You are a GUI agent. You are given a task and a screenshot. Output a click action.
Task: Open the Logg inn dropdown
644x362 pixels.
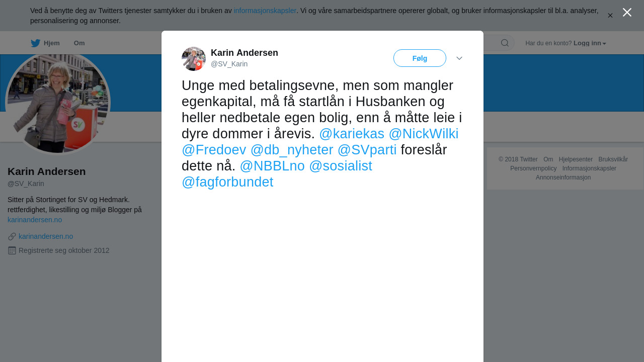point(590,43)
